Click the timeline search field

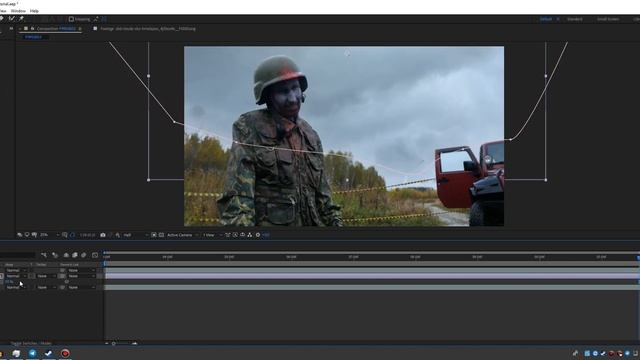[18, 255]
